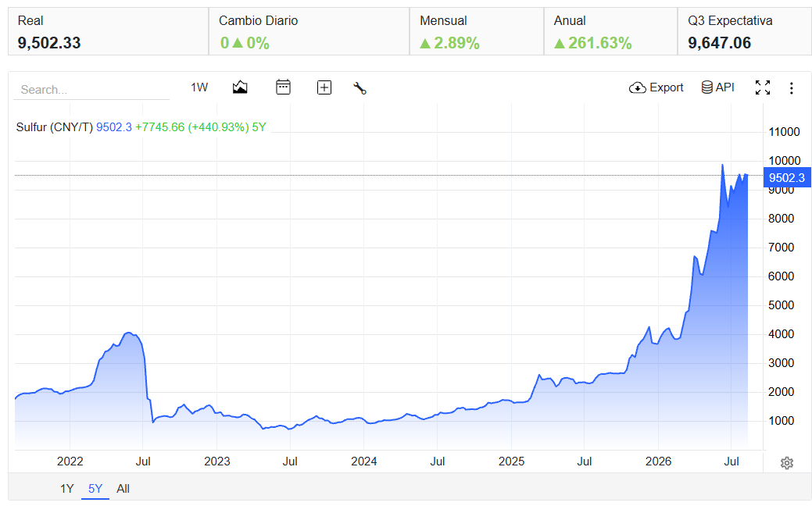Click the 2025 x-axis label

[512, 461]
